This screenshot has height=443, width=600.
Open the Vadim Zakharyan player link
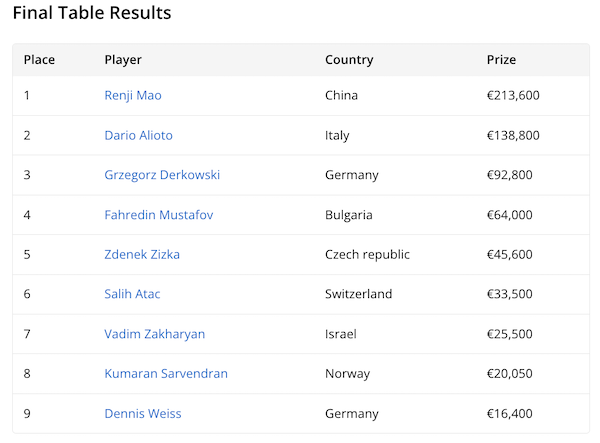point(154,334)
